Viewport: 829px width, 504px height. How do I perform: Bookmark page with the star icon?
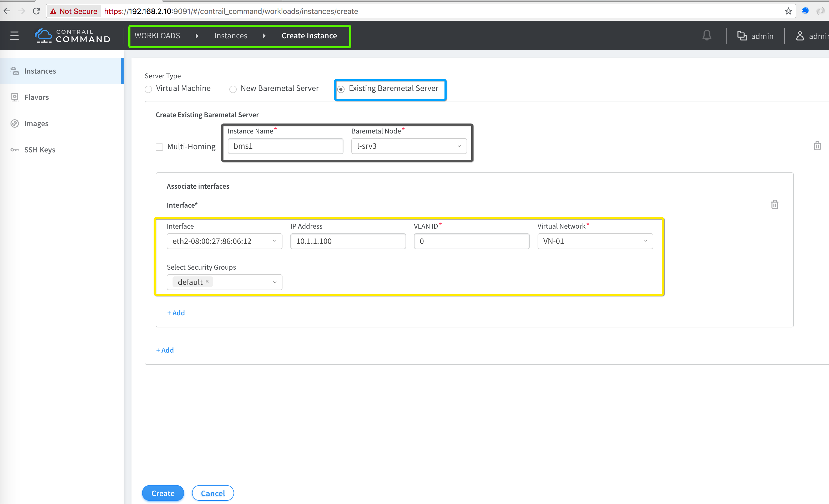click(788, 11)
